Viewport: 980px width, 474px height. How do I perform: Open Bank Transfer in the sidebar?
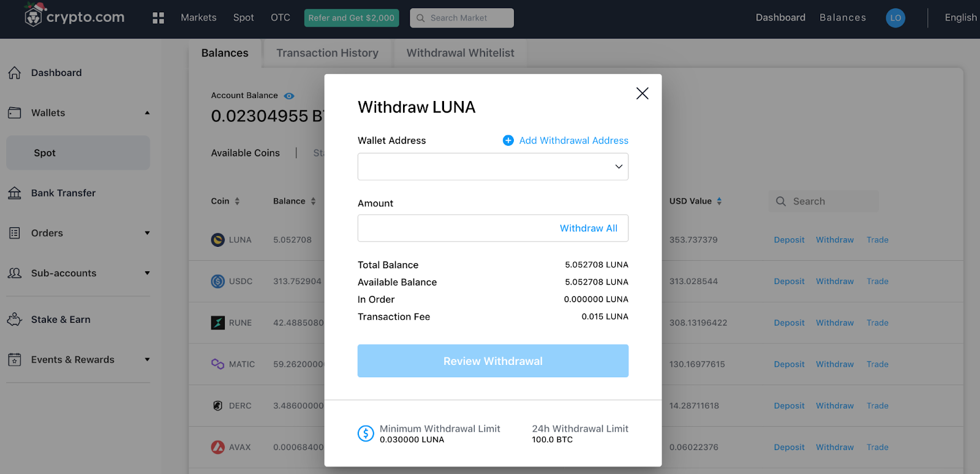63,193
